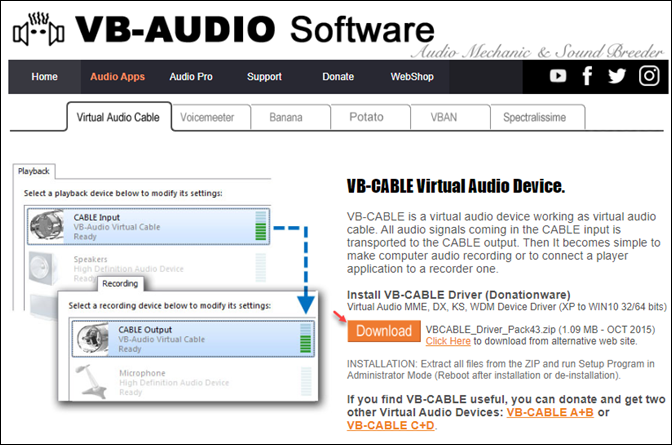672x445 pixels.
Task: Open the VB-Audio YouTube channel icon
Action: 558,76
